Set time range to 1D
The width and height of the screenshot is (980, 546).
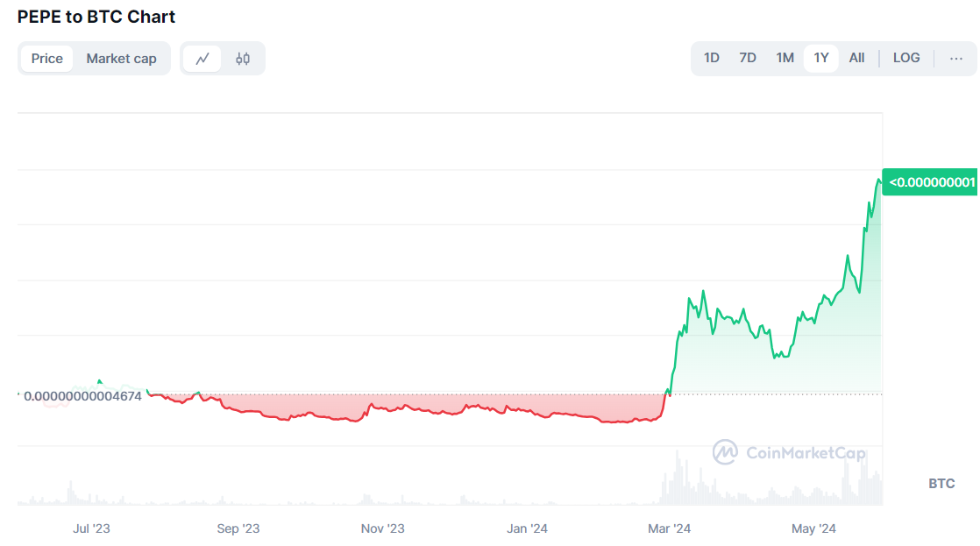pyautogui.click(x=711, y=58)
